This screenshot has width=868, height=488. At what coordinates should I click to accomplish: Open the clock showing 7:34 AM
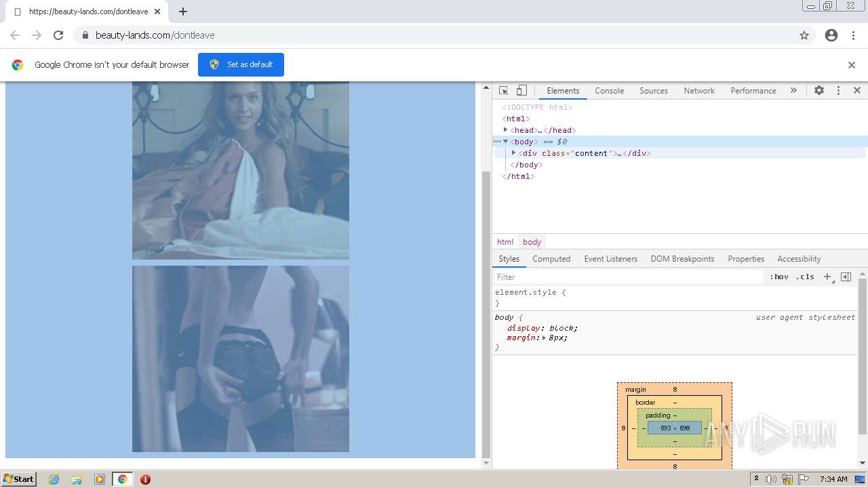[833, 479]
